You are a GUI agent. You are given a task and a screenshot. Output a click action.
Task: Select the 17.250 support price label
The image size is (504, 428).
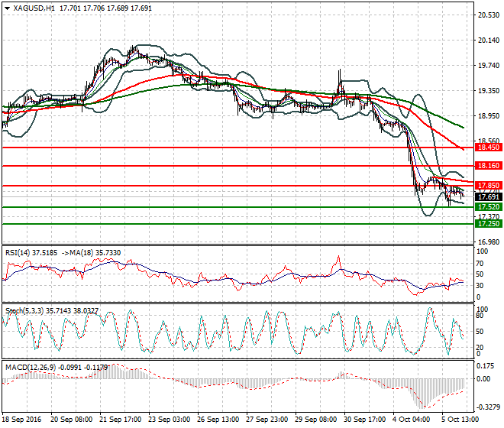coord(489,224)
